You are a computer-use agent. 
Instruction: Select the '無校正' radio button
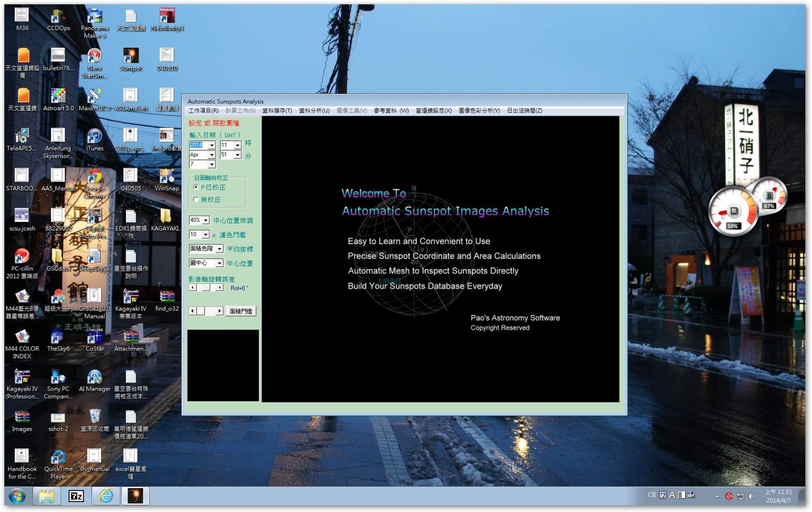(196, 200)
